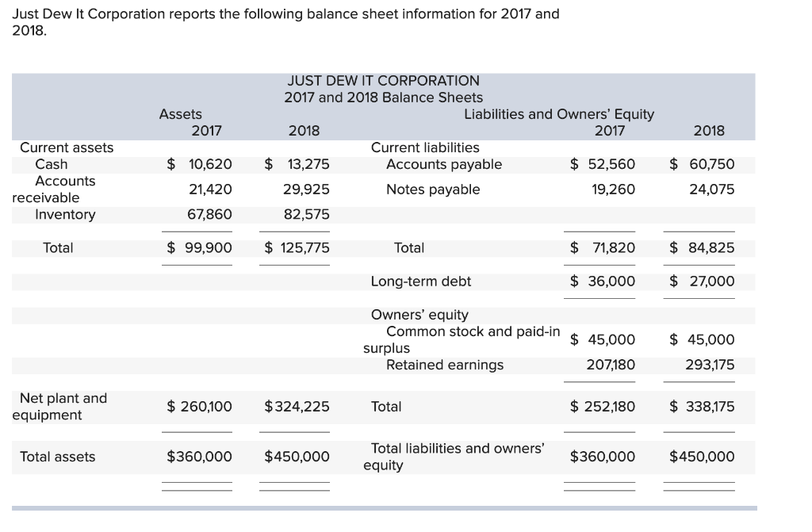Viewport: 812px width, 532px height.
Task: Click the 2017 Inventory value 67,860
Action: (209, 214)
